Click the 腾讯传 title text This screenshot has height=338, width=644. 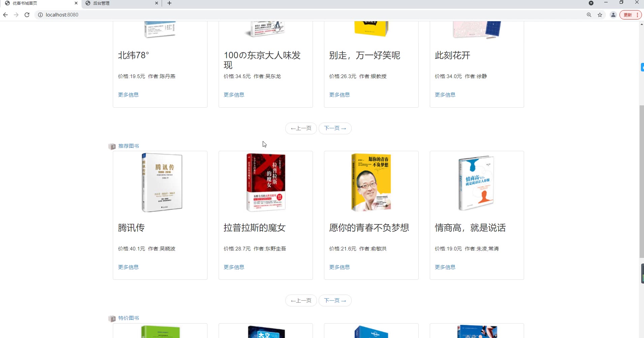[x=131, y=228]
